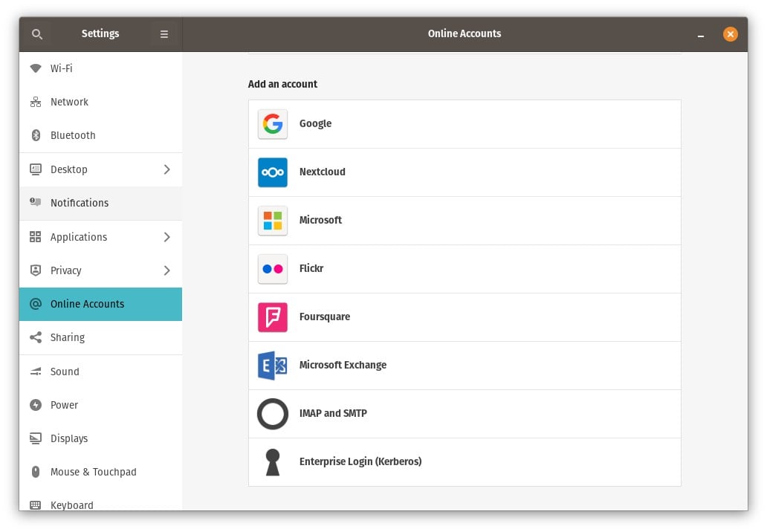Add a Microsoft account
Screen dimensions: 767x532
coord(465,221)
